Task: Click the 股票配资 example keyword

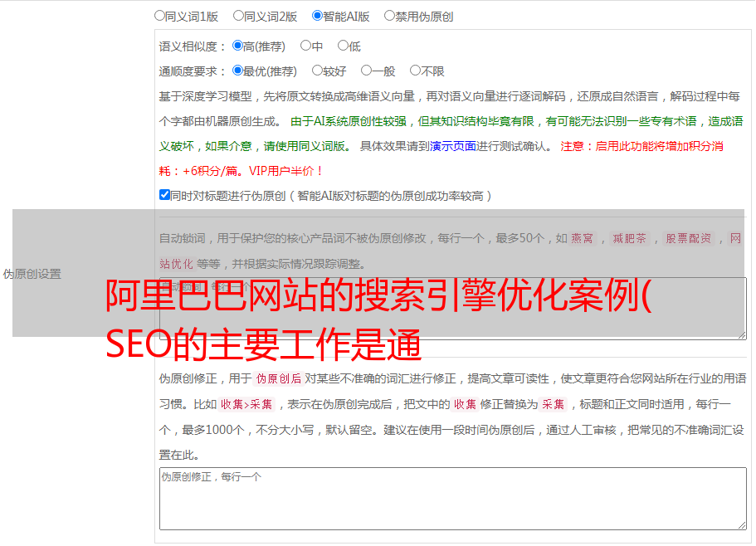Action: point(689,238)
